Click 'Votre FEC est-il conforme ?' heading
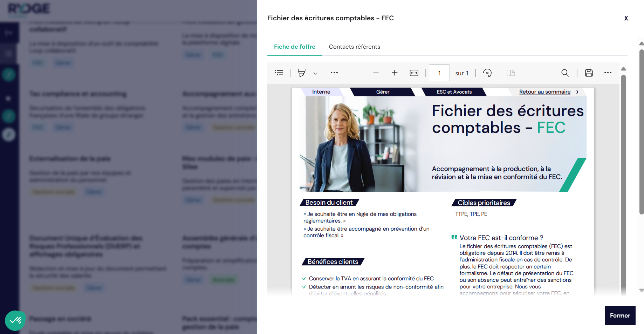This screenshot has height=334, width=644. pyautogui.click(x=501, y=238)
